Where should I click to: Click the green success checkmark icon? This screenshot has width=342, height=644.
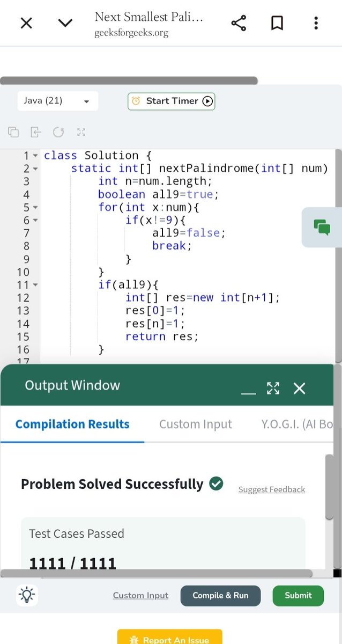[x=216, y=484]
